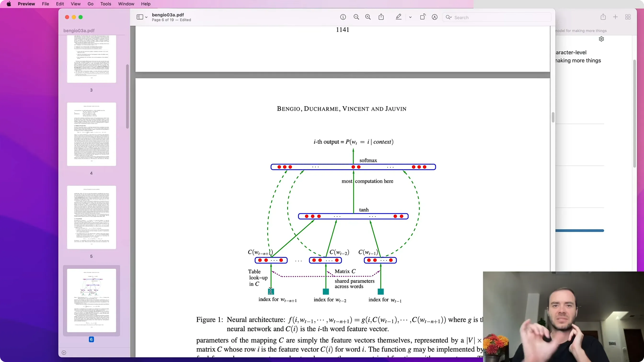644x362 pixels.
Task: Expand the sidebar view options chevron
Action: click(x=146, y=17)
